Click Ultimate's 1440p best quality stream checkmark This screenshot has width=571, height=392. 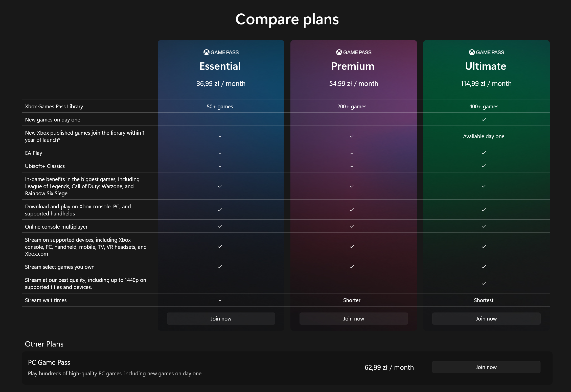[x=484, y=283]
